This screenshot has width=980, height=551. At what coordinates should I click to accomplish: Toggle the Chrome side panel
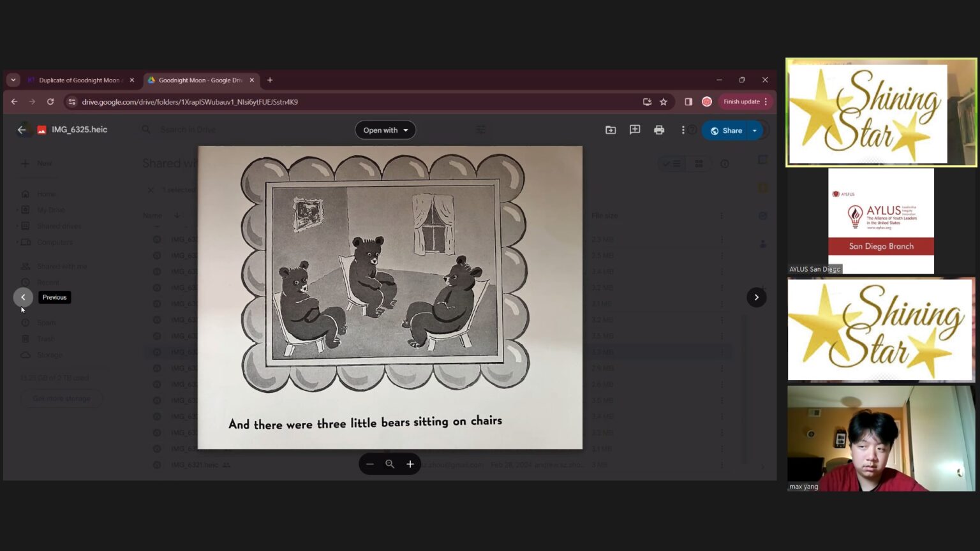[688, 101]
